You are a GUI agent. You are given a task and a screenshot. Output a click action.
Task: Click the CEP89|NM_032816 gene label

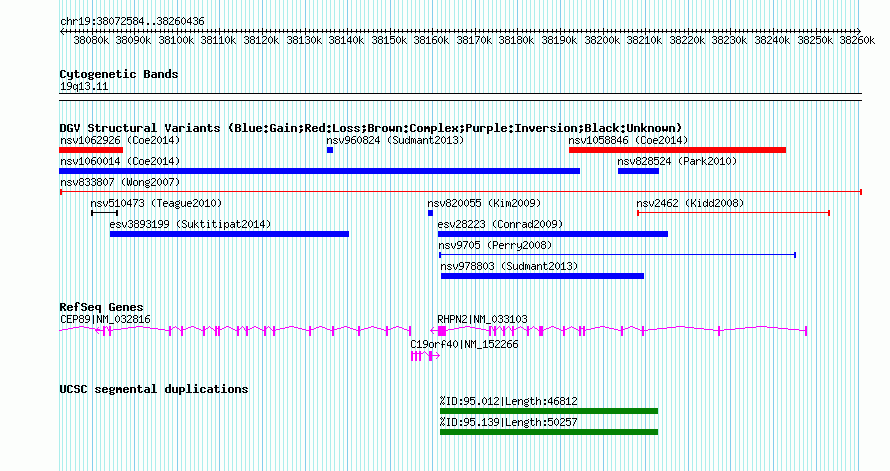pyautogui.click(x=105, y=319)
